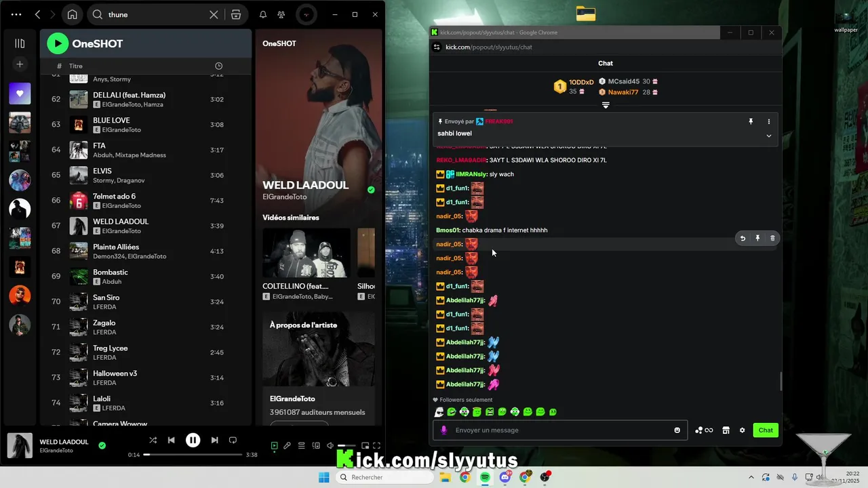Screen dimensions: 868x488
Task: Open the Spotify profile avatar menu
Action: pyautogui.click(x=307, y=14)
